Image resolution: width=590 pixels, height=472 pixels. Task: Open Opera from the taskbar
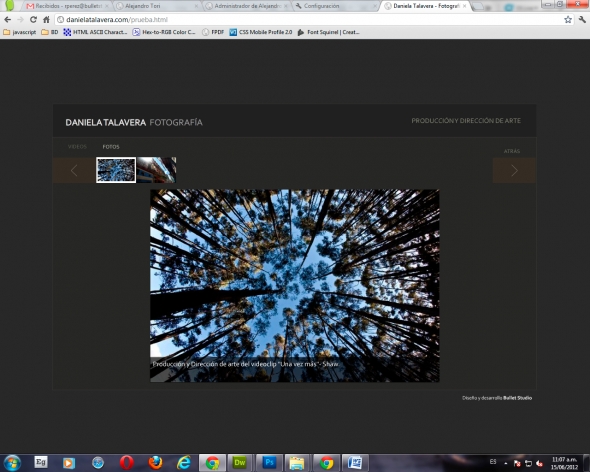click(127, 463)
